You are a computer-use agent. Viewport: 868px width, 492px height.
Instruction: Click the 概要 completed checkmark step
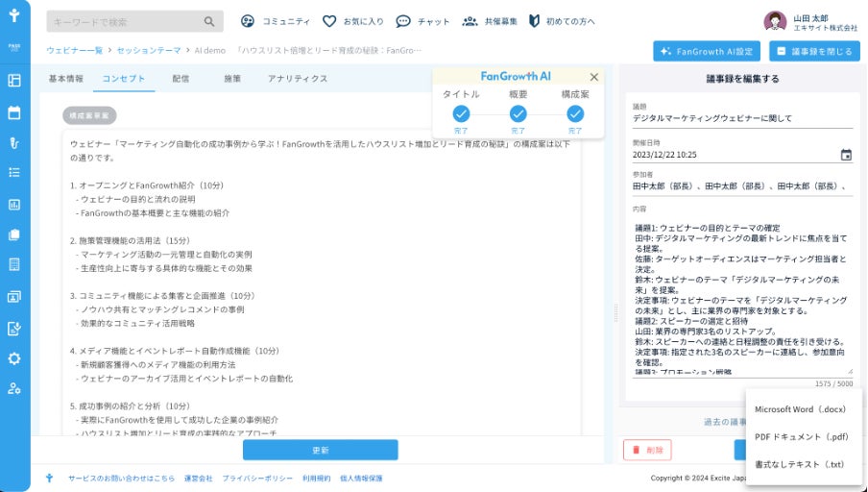click(x=518, y=114)
